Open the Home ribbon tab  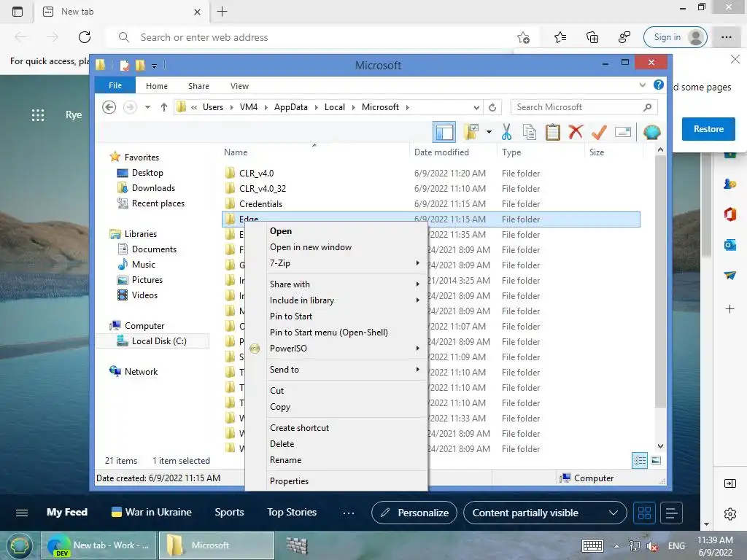(157, 86)
